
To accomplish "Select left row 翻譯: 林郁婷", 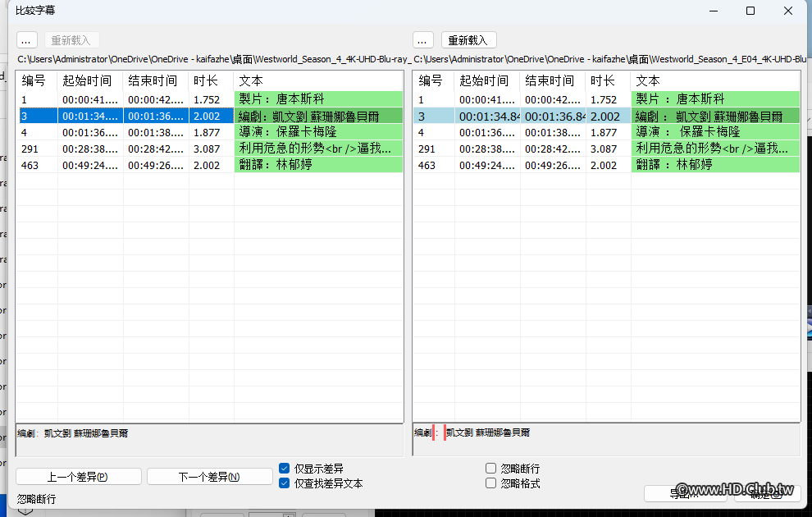I will point(210,165).
